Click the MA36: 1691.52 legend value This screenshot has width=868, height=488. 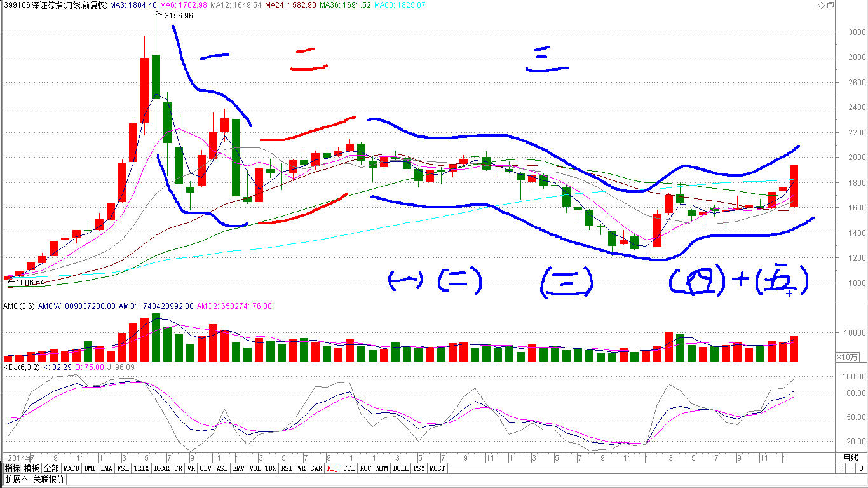tap(345, 5)
